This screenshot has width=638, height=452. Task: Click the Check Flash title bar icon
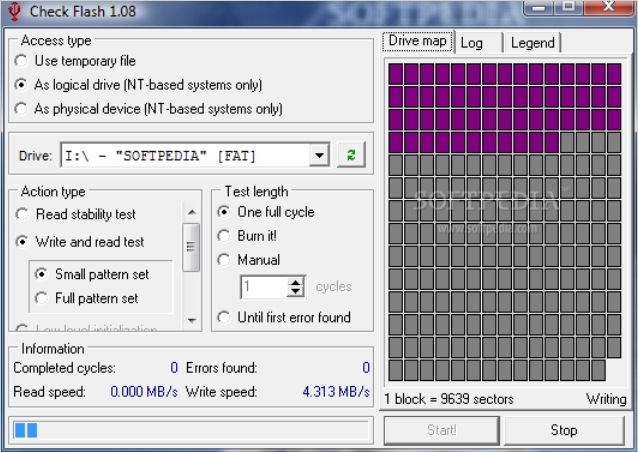pos(14,11)
